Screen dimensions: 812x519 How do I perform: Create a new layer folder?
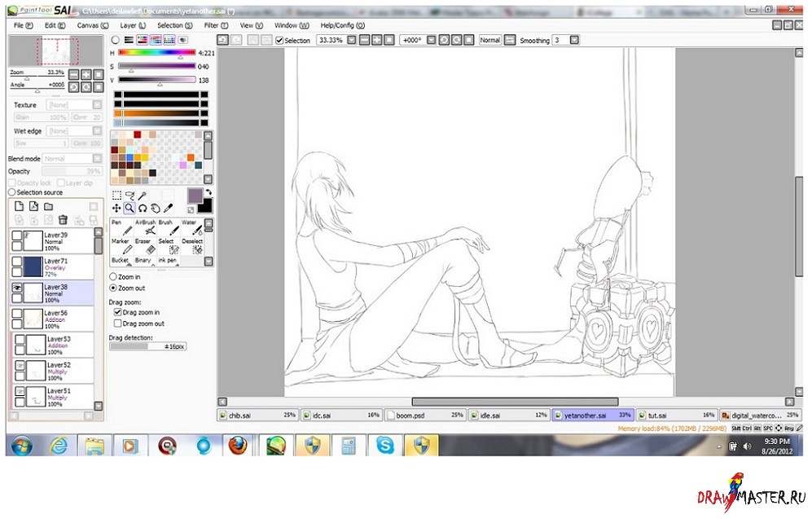(48, 207)
